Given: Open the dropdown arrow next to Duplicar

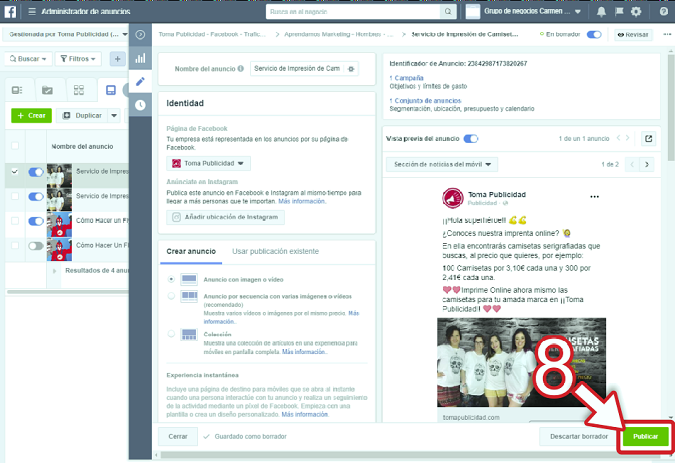Looking at the screenshot, I should [x=114, y=116].
